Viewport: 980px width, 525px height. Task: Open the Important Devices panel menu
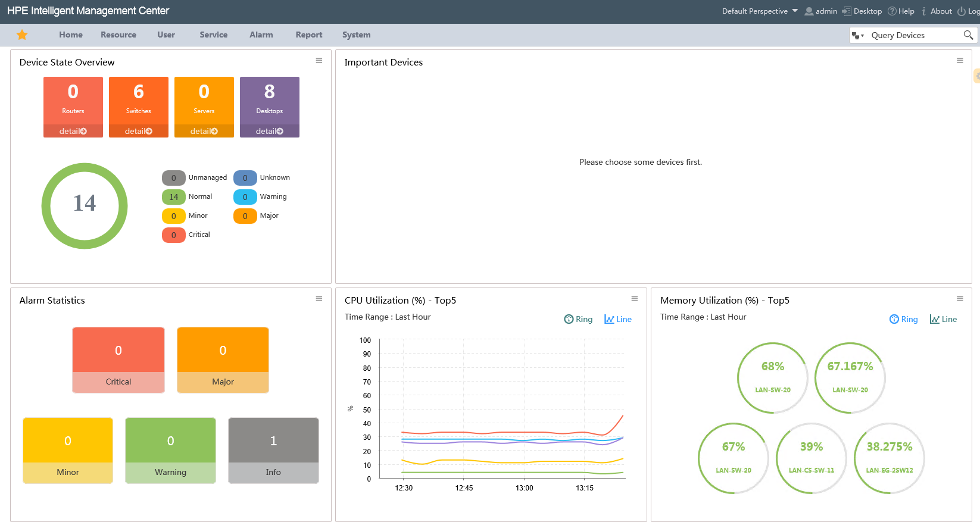tap(960, 61)
